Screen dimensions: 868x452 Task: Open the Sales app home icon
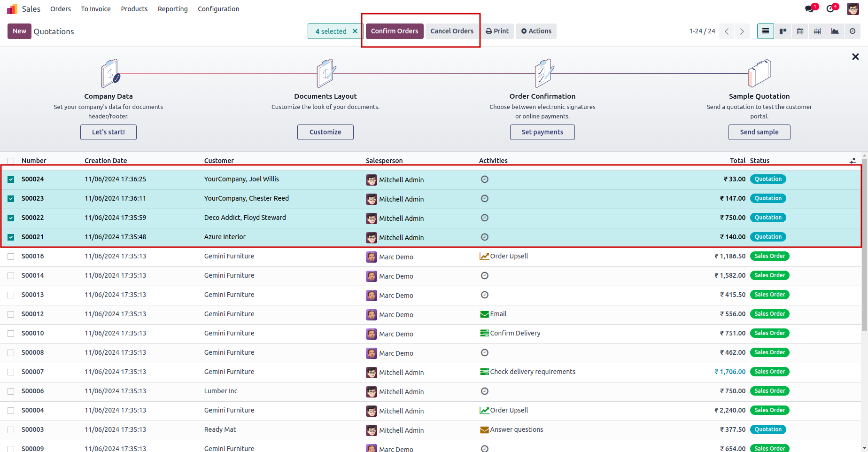click(12, 9)
